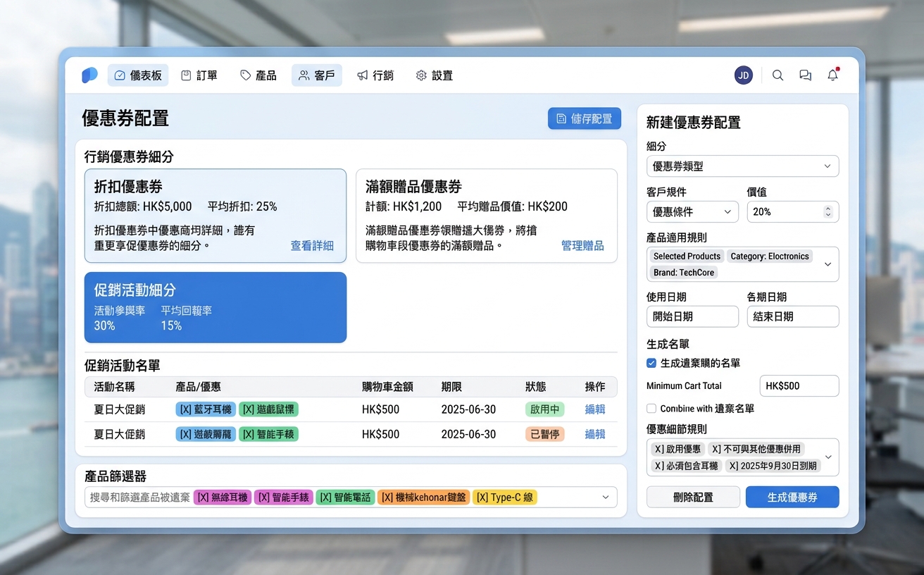The image size is (924, 575).
Task: Click the blue app logo icon
Action: 89,75
